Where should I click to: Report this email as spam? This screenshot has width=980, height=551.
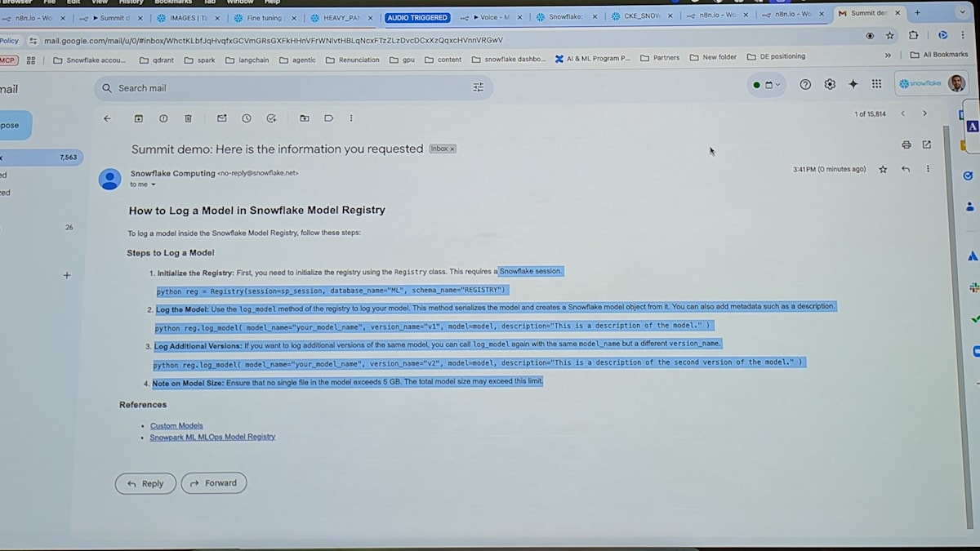point(163,118)
